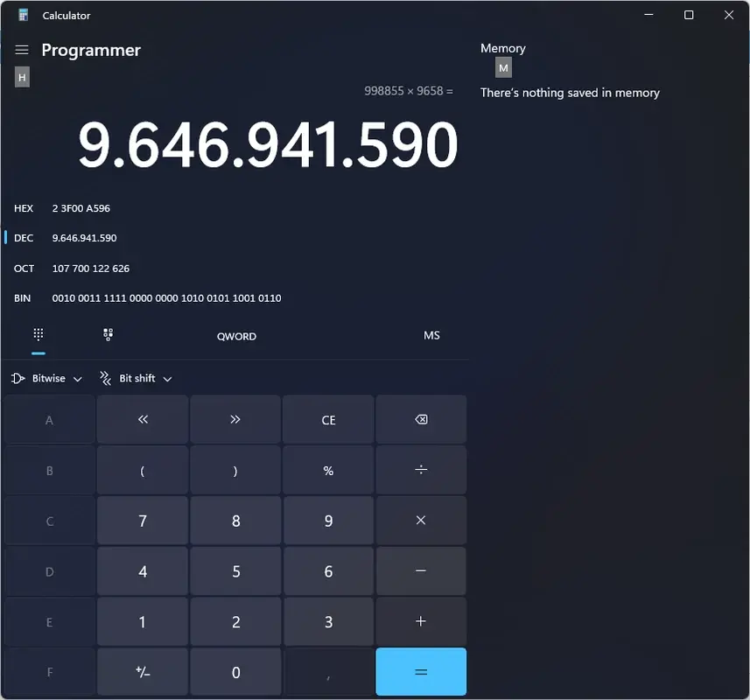The height and width of the screenshot is (700, 750).
Task: Open the calculator navigation menu
Action: point(21,50)
